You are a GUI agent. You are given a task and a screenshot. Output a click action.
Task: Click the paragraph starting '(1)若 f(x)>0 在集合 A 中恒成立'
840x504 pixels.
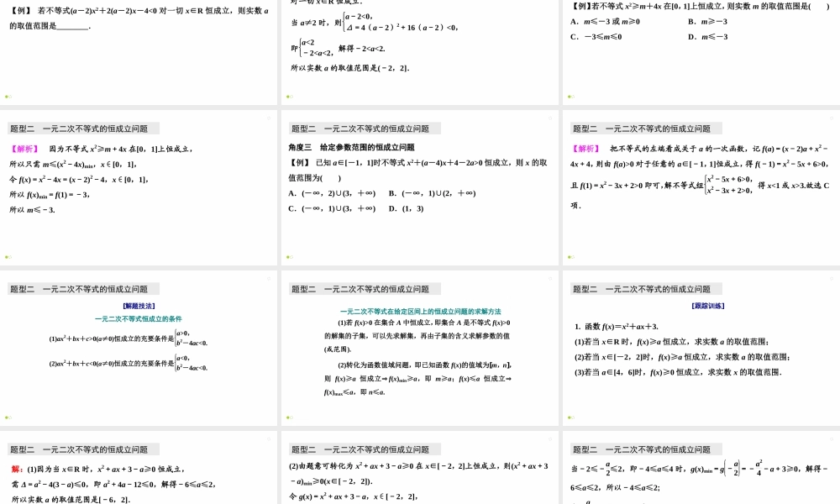pyautogui.click(x=417, y=336)
